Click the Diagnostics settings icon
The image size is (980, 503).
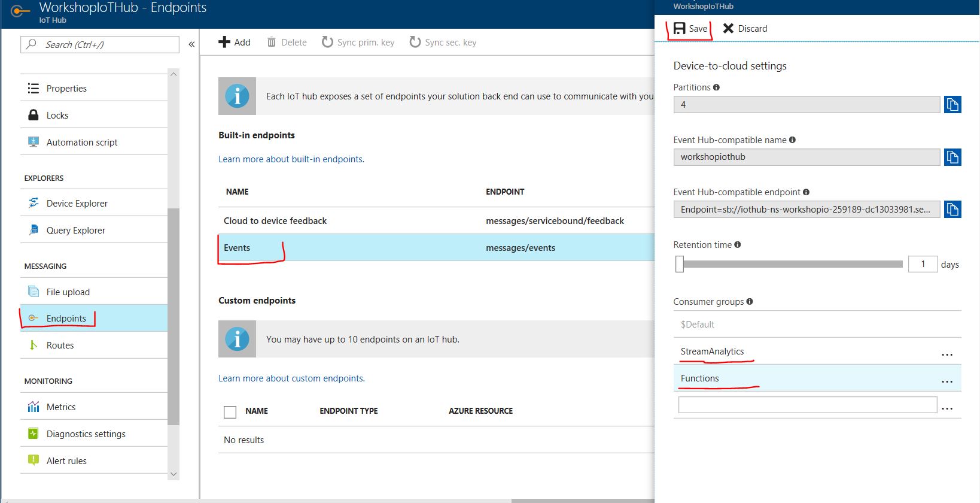click(x=34, y=434)
